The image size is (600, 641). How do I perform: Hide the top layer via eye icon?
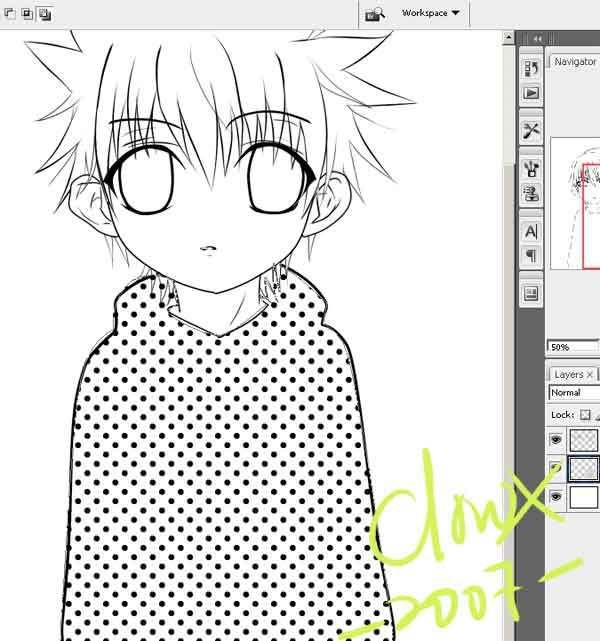(556, 440)
